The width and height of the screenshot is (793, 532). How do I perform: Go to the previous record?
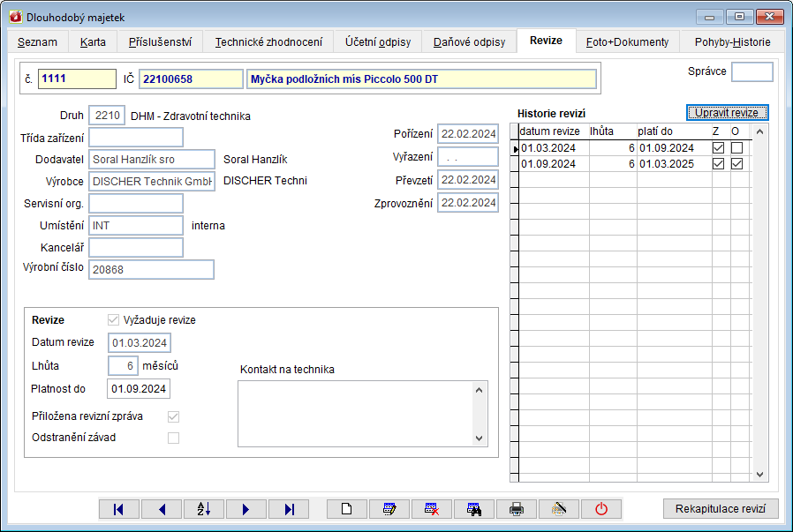[162, 509]
